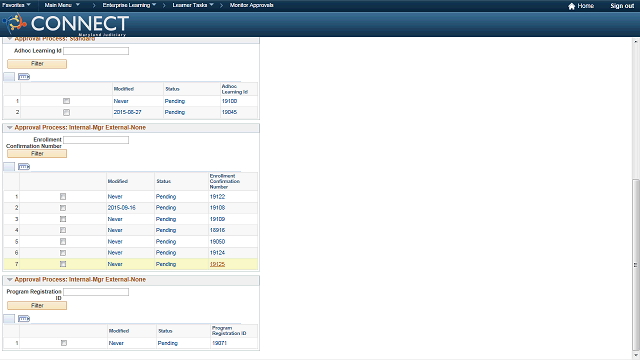Image resolution: width=640 pixels, height=360 pixels.
Task: Click the 2015-09-16 modified date
Action: coord(122,208)
